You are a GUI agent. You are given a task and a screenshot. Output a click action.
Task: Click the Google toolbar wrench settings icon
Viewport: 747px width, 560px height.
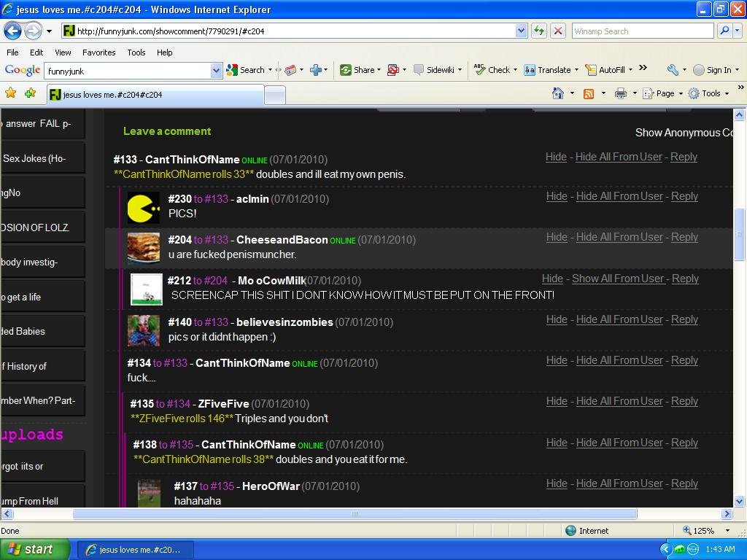point(673,70)
